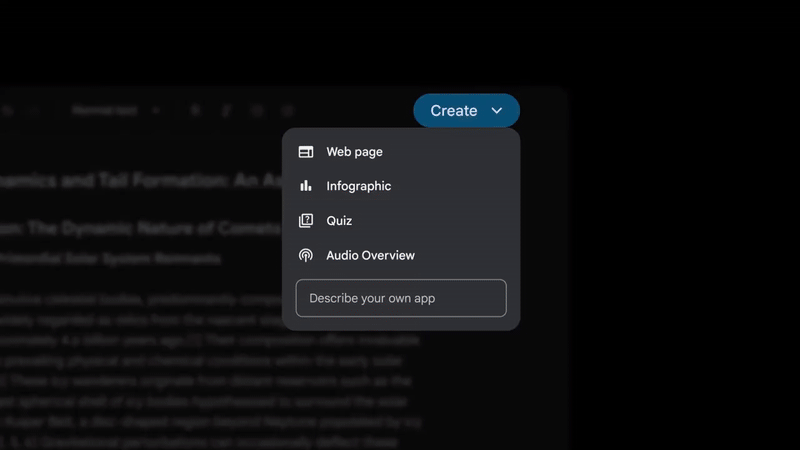
Task: Select the Web page menu option
Action: [401, 152]
